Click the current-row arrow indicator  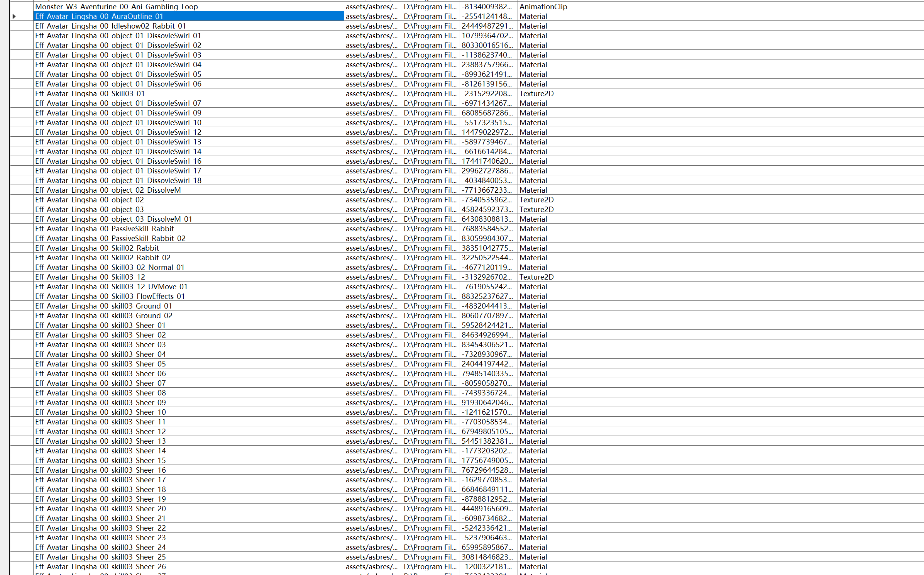point(14,16)
